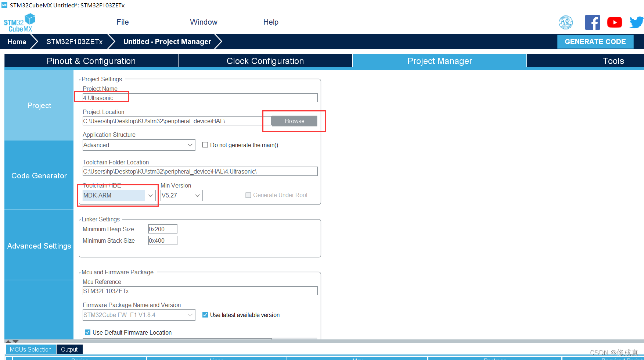Click Untitled - Project Manager breadcrumb
The height and width of the screenshot is (360, 644).
[x=167, y=42]
